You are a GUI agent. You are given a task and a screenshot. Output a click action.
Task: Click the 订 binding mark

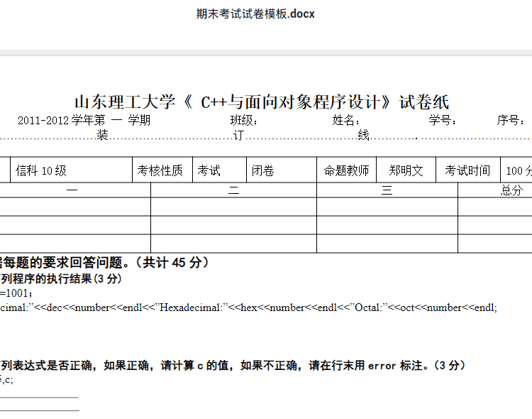pos(238,135)
